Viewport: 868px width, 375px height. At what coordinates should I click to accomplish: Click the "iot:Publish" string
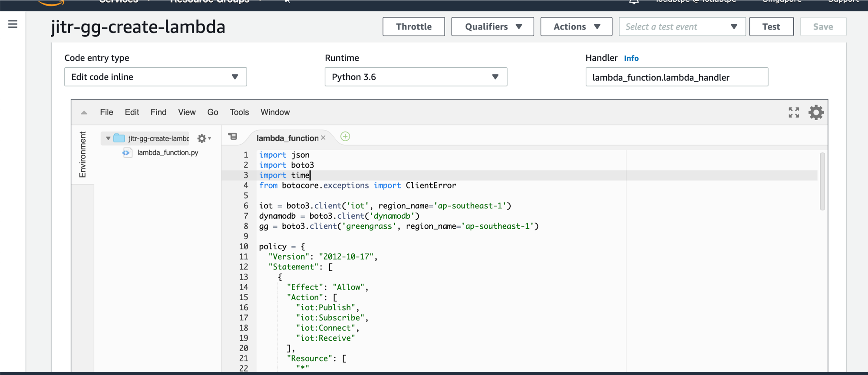point(326,308)
